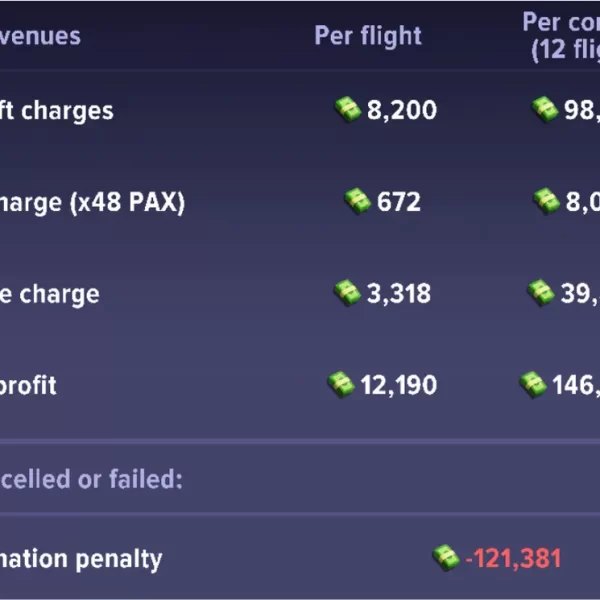Screen dimensions: 600x600
Task: Click the cancelled or failed section heading
Action: (91, 479)
